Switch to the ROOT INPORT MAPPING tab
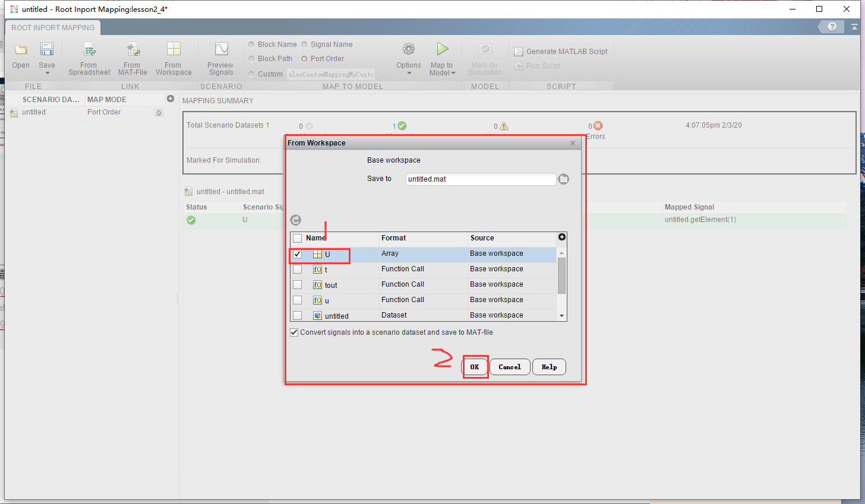865x504 pixels. (52, 27)
